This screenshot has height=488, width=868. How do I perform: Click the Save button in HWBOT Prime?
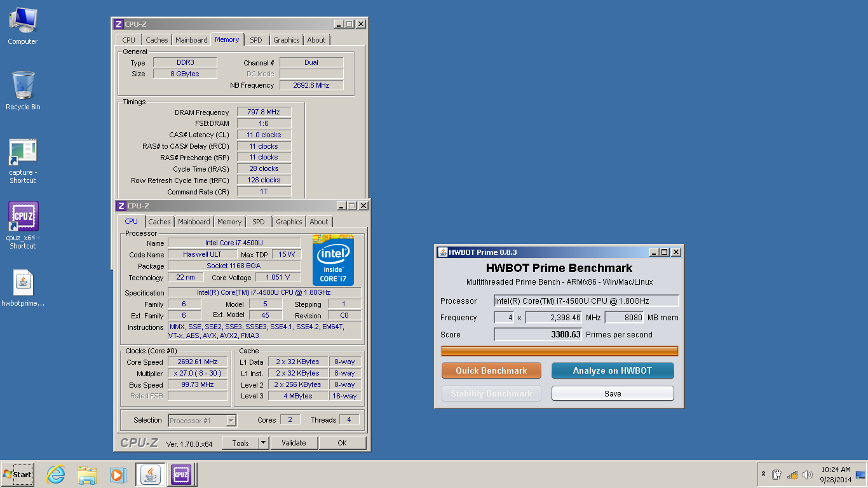613,393
